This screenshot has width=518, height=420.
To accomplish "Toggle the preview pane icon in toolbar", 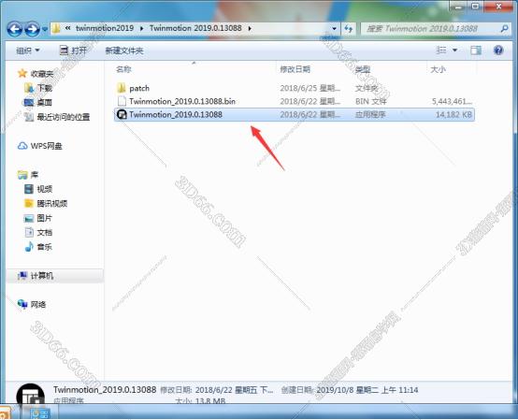I will point(476,51).
